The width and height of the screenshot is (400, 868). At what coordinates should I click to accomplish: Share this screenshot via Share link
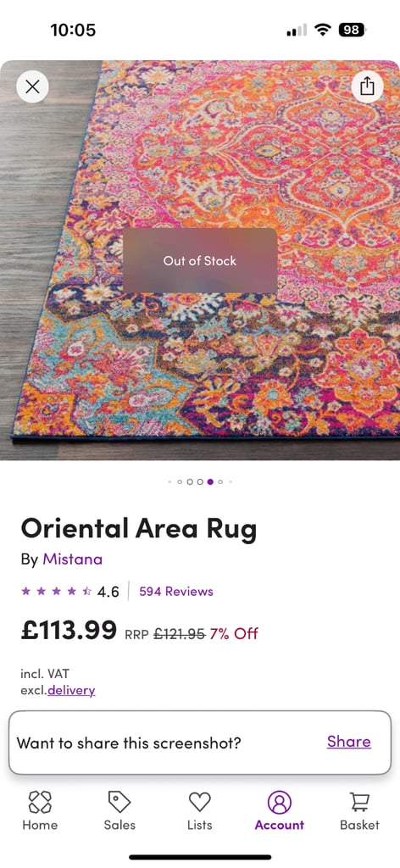(x=348, y=742)
